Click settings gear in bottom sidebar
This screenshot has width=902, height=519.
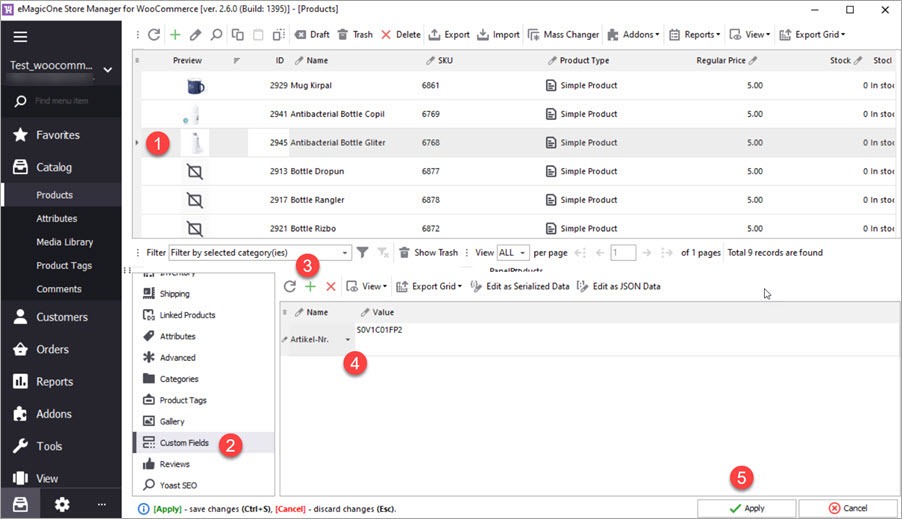click(x=62, y=505)
